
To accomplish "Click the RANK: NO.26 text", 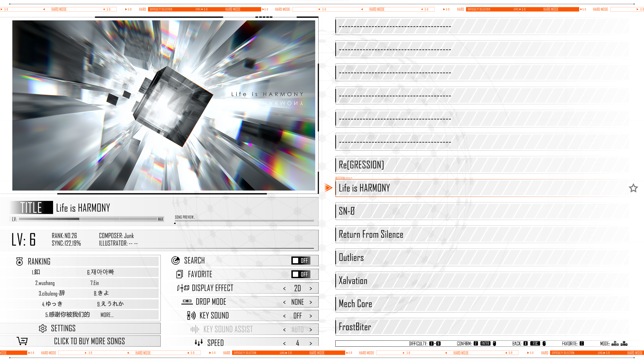I will click(x=64, y=236).
